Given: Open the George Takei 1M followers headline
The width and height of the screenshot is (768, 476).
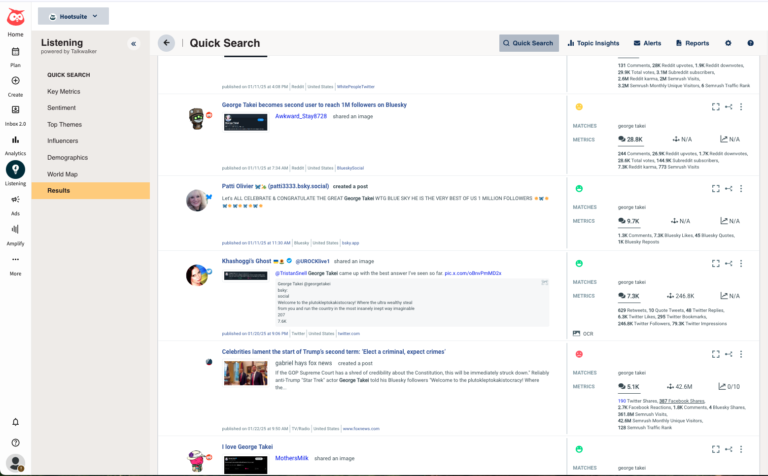Looking at the screenshot, I should click(314, 105).
